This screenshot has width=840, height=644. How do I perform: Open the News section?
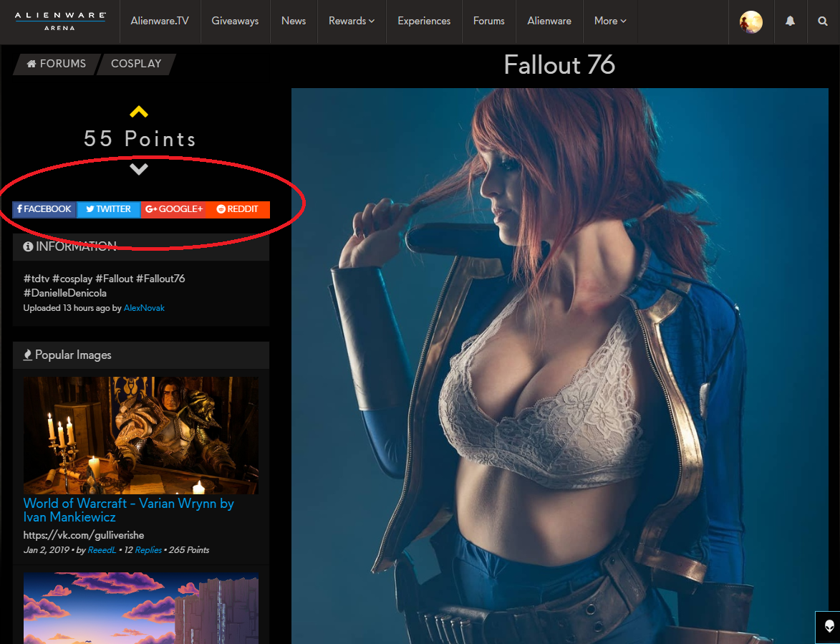pos(294,21)
